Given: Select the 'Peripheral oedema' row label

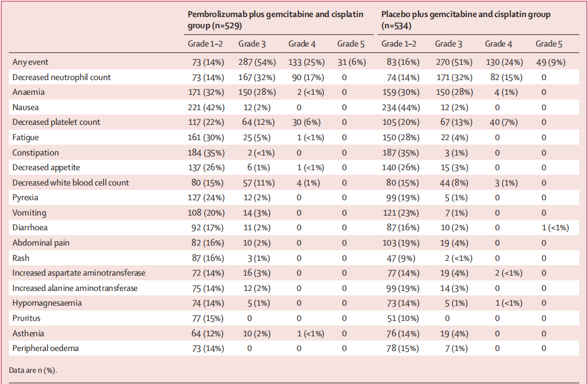Looking at the screenshot, I should 45,348.
